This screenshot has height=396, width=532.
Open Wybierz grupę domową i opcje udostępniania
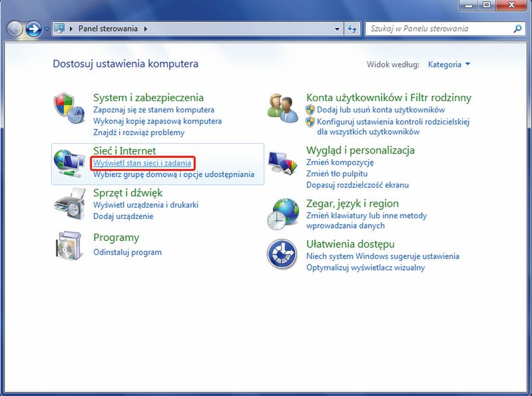(x=174, y=174)
